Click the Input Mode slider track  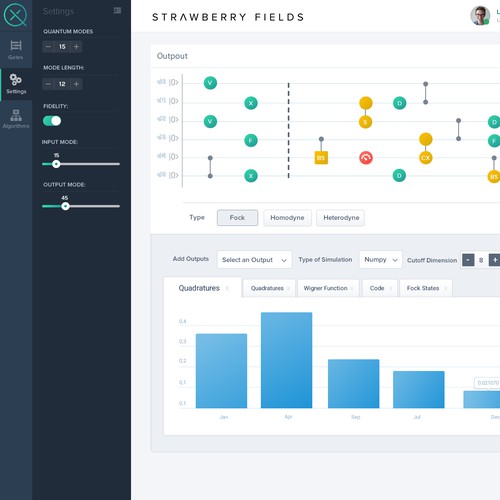(81, 164)
